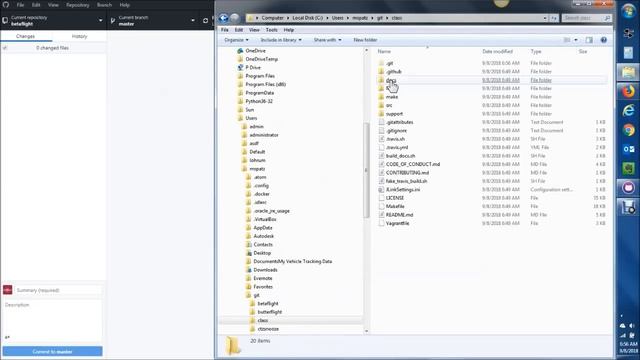This screenshot has height=360, width=640.
Task: Open Google Chrome from the taskbar
Action: click(x=628, y=130)
